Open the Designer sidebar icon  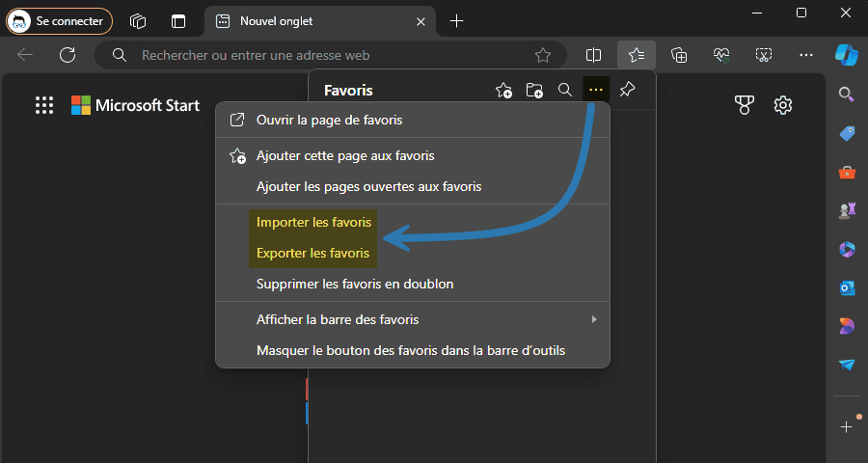pyautogui.click(x=847, y=326)
